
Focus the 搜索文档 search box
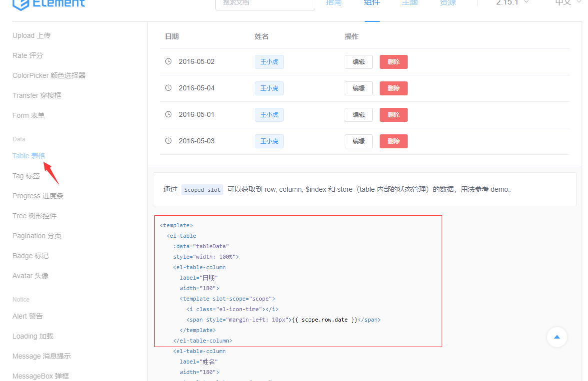pyautogui.click(x=265, y=3)
